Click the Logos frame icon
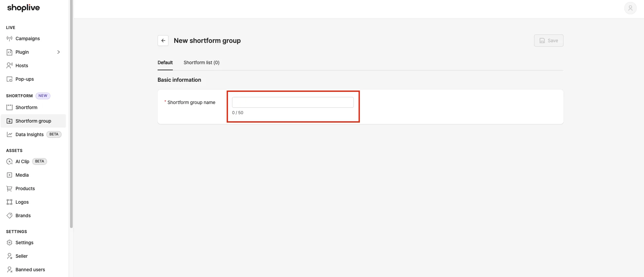The width and height of the screenshot is (644, 277). coord(9,202)
